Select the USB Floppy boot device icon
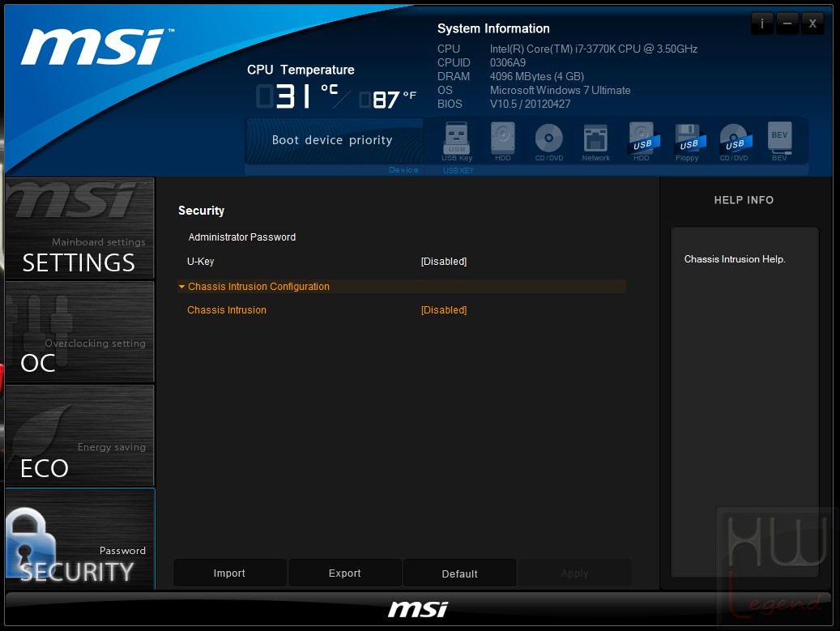This screenshot has width=840, height=631. (x=688, y=142)
